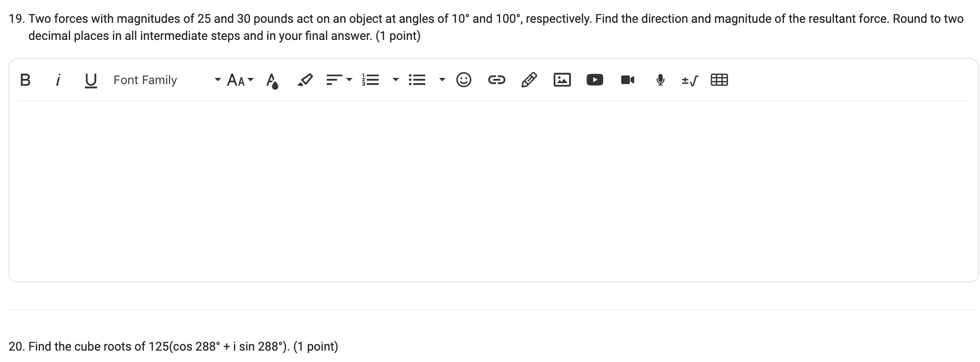The height and width of the screenshot is (362, 980).
Task: Apply a highlighter to text
Action: coord(305,80)
